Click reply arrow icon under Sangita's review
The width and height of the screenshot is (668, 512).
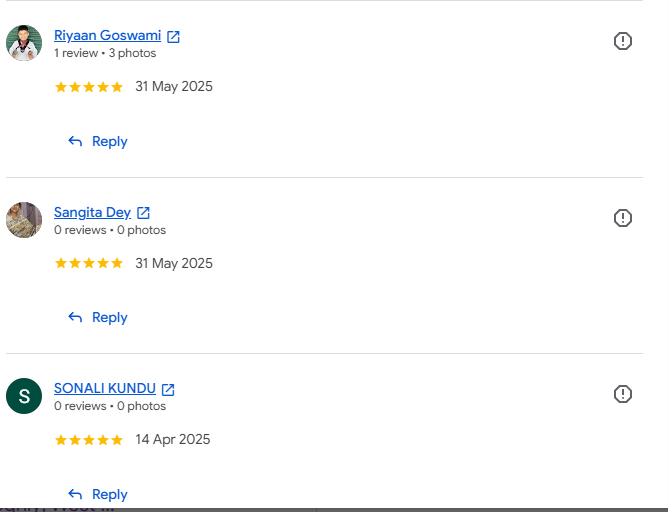point(75,317)
